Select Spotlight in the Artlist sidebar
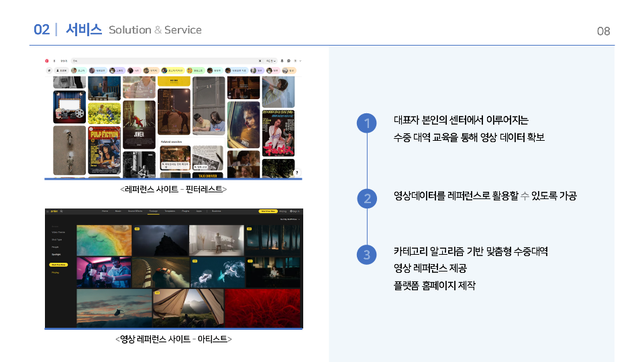 56,255
